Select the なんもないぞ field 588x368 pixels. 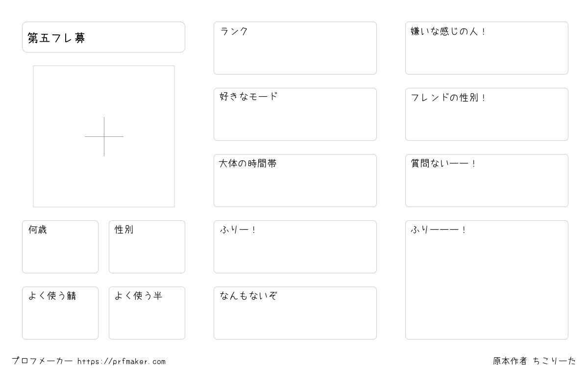pyautogui.click(x=295, y=313)
